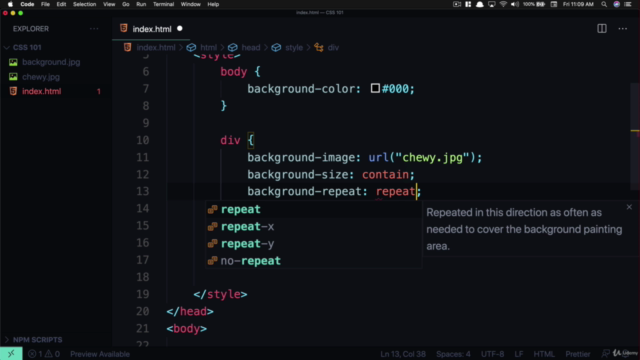Click the contain value on line 12
Screen dimensions: 640x360
click(x=385, y=175)
